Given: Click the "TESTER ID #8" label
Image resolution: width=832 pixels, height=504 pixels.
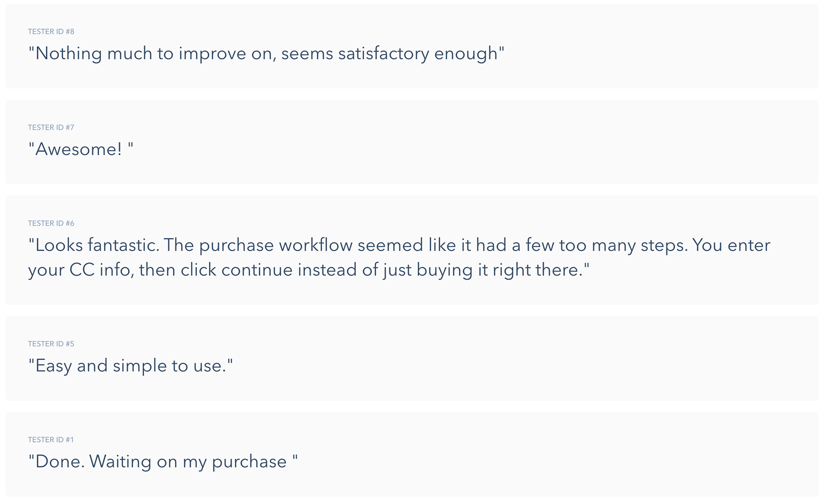Looking at the screenshot, I should pos(51,32).
